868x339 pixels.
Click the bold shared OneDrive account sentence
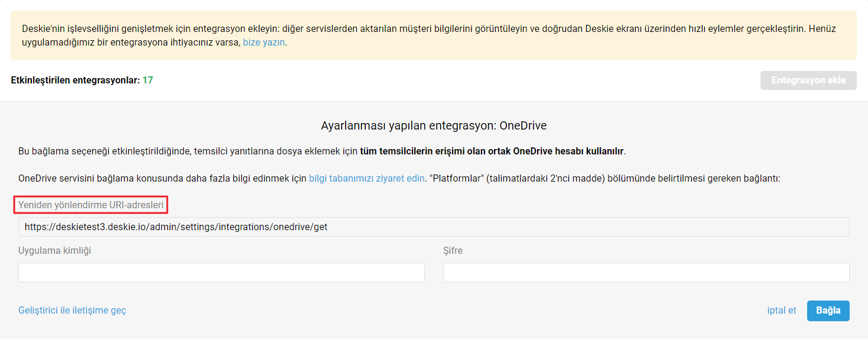pyautogui.click(x=492, y=151)
